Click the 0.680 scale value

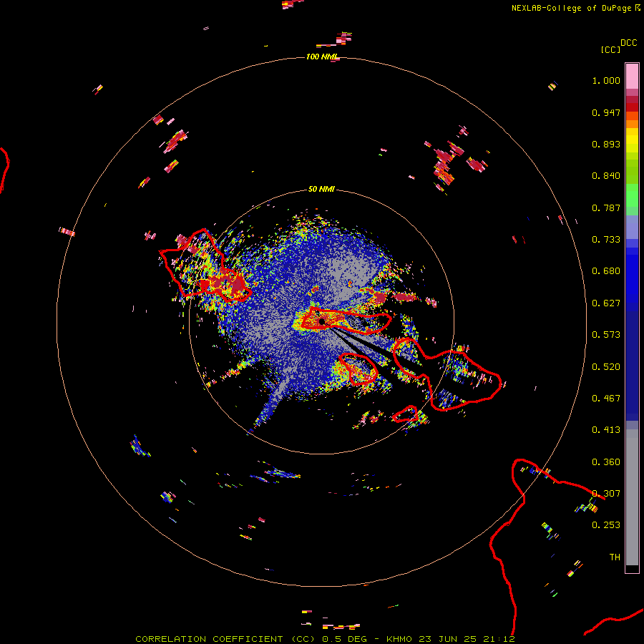pyautogui.click(x=606, y=271)
